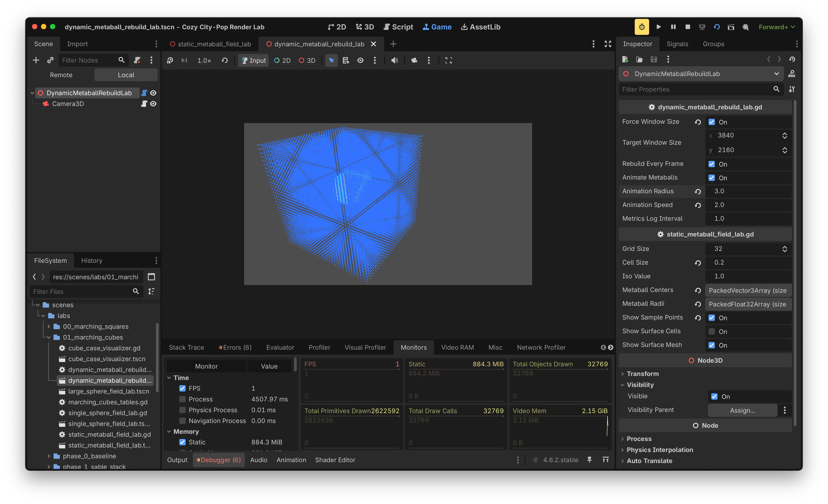
Task: Click the camera override icon
Action: (x=414, y=60)
